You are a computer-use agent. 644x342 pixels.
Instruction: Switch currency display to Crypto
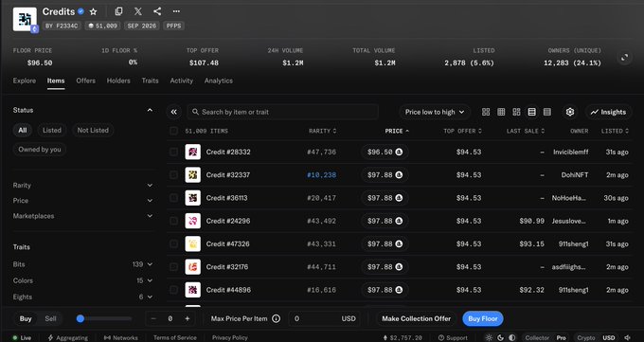pos(586,337)
